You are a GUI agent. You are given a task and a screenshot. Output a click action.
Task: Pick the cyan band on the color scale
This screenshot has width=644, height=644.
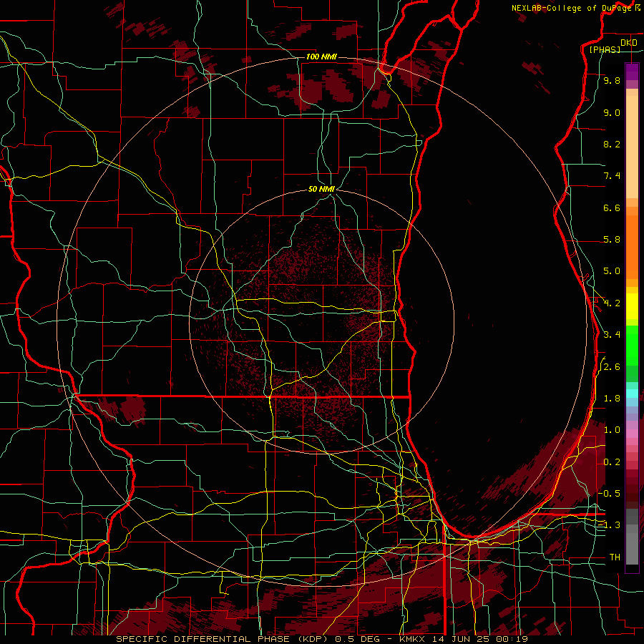[x=632, y=394]
